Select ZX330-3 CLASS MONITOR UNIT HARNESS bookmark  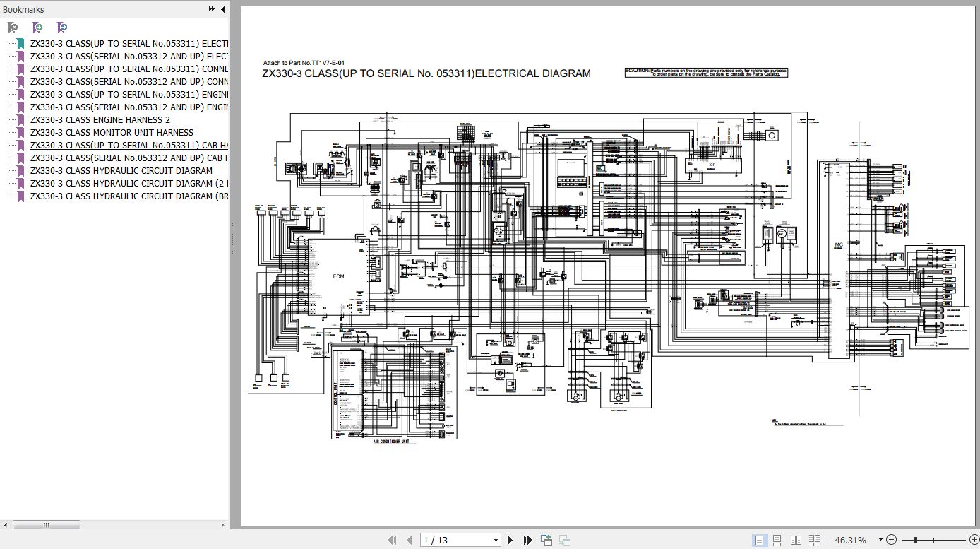[111, 133]
